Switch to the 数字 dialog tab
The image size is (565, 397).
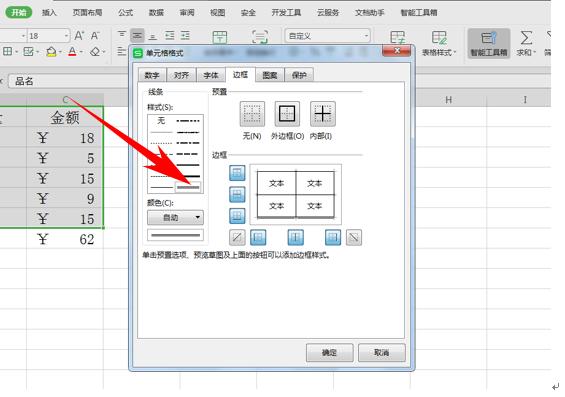(152, 75)
